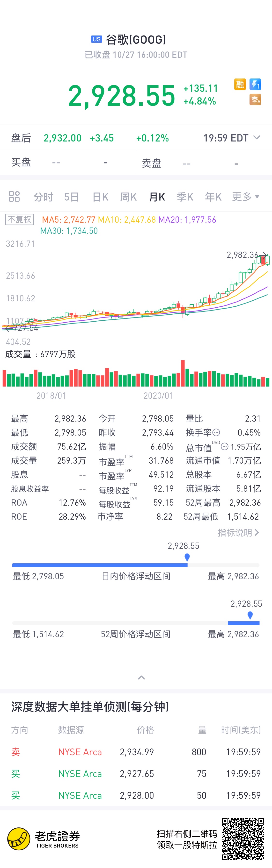Tap the 总市值 value 1.95万亿
Viewport: 272px width, 868px height.
[246, 447]
